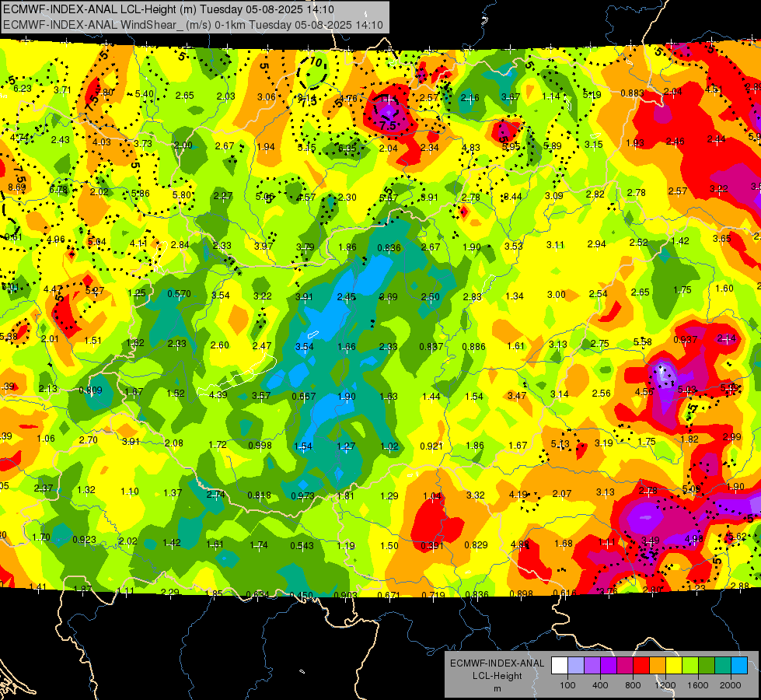Click the wind shear value 0.450 at bottom edge
The height and width of the screenshot is (700, 761).
pos(302,595)
